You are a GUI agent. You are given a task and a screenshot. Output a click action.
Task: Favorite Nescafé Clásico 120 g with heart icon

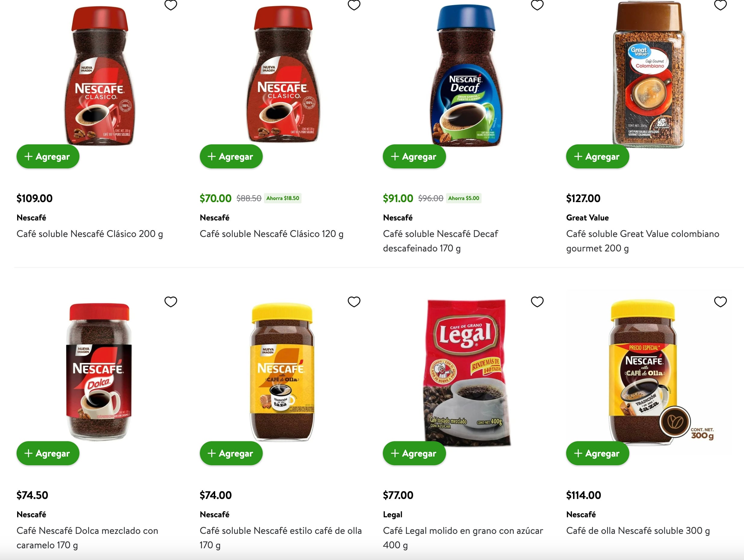(354, 5)
